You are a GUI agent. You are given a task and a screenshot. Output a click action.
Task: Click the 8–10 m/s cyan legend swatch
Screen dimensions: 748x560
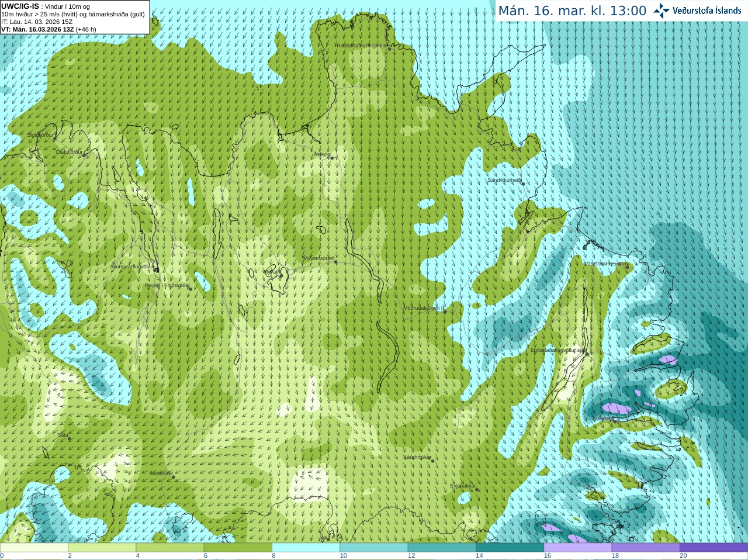tap(306, 547)
